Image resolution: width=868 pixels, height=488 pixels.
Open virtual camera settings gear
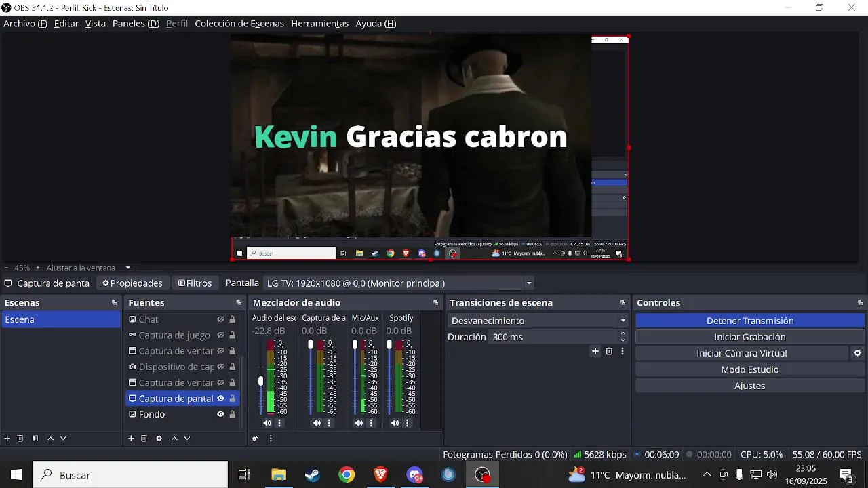857,353
